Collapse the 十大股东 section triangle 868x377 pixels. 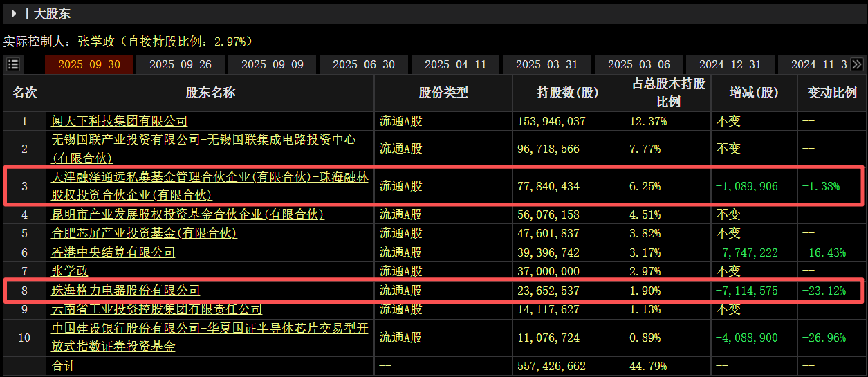(13, 13)
